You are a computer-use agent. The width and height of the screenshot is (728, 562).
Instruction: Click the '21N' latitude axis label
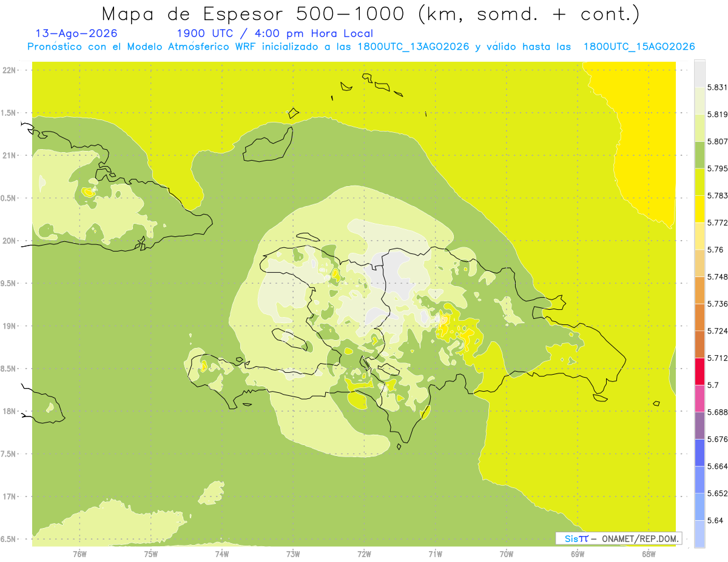(x=9, y=156)
